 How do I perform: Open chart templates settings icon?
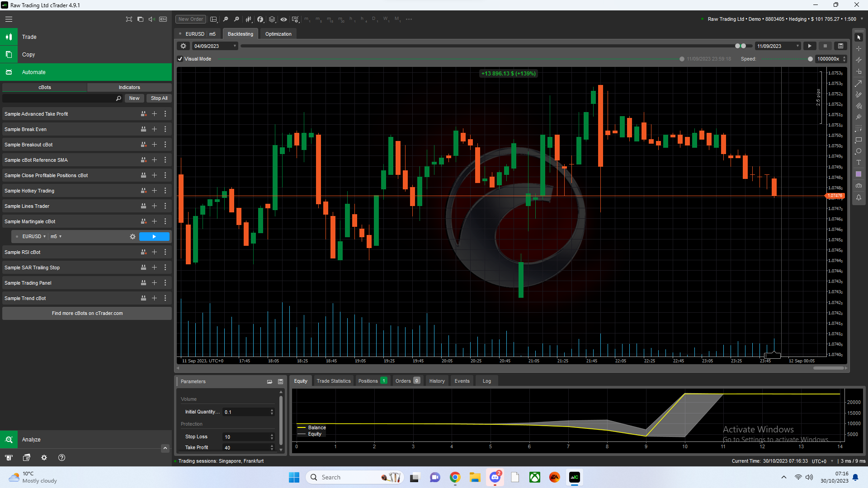click(x=295, y=19)
